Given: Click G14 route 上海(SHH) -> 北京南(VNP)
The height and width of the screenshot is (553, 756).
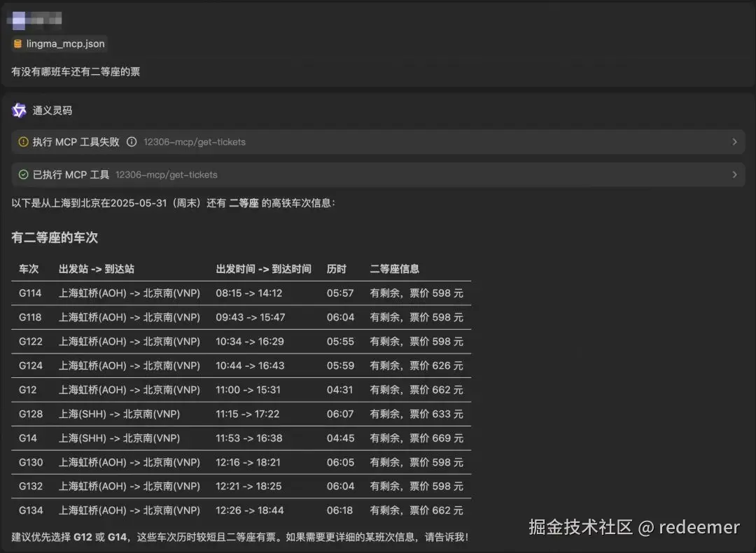Looking at the screenshot, I should [119, 437].
